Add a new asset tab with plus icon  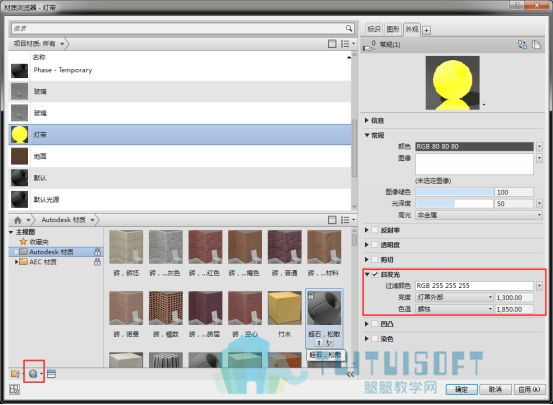[426, 30]
